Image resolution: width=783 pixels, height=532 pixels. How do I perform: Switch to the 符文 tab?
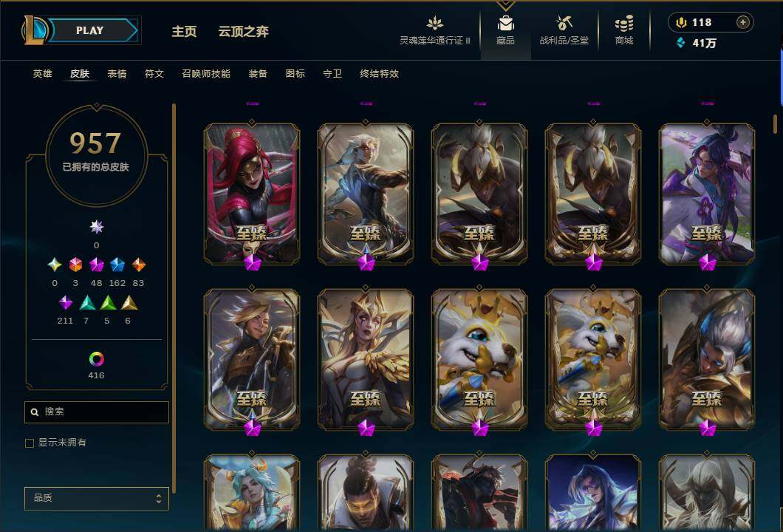[x=154, y=74]
